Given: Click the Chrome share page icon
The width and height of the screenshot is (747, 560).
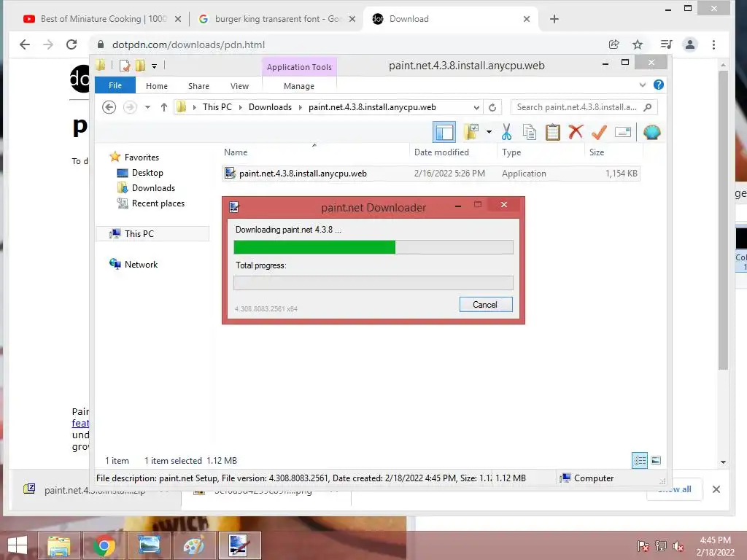Looking at the screenshot, I should point(614,44).
